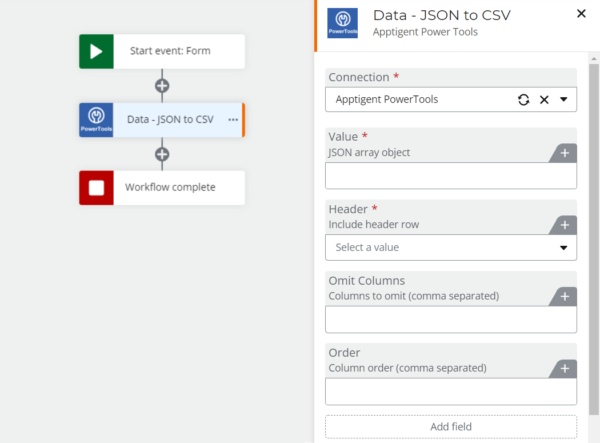600x443 pixels.
Task: Click the PowerTools logo in panel header
Action: pos(343,22)
